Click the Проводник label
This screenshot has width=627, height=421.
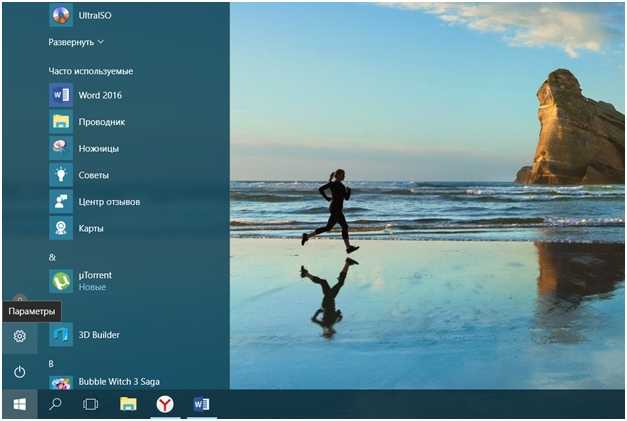tap(102, 122)
